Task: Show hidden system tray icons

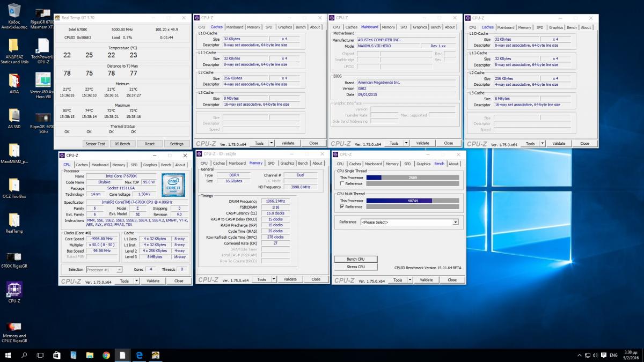Action: 579,355
